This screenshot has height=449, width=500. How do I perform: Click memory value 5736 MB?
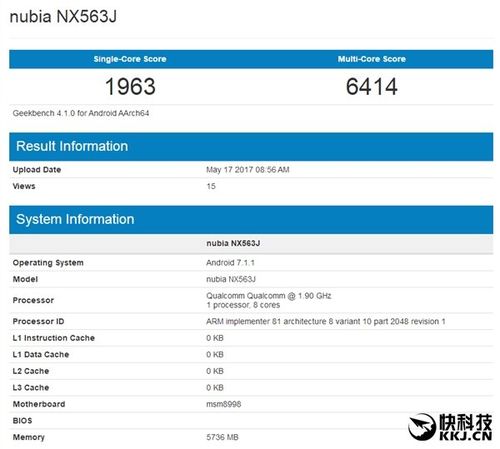tap(222, 437)
